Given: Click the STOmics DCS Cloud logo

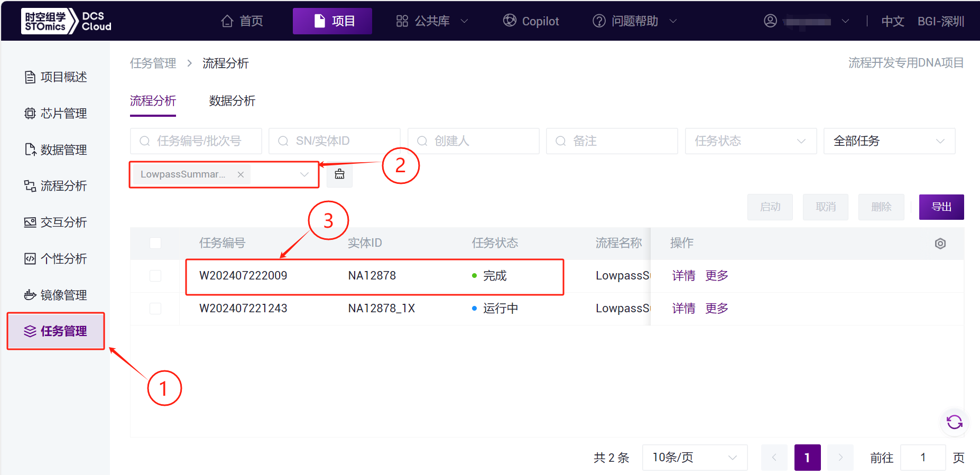Looking at the screenshot, I should [67, 21].
